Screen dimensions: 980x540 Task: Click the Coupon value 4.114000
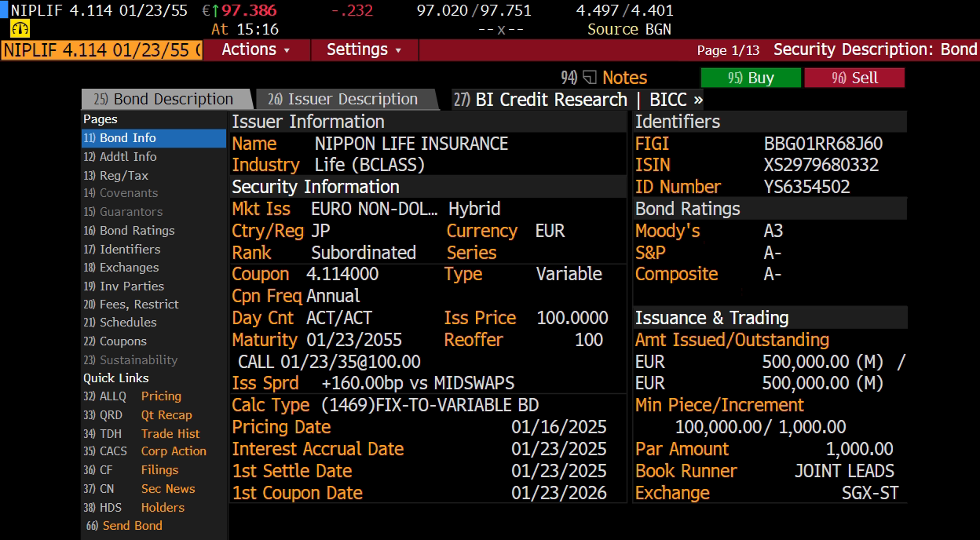coord(342,274)
